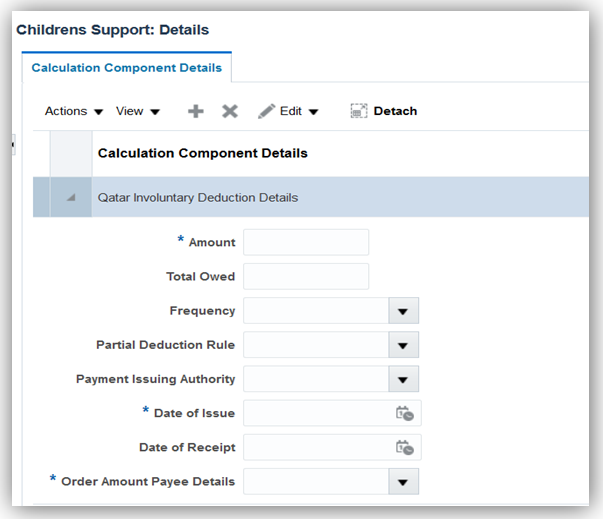Select the Calculation Component Details tab
The height and width of the screenshot is (519, 603).
point(126,68)
